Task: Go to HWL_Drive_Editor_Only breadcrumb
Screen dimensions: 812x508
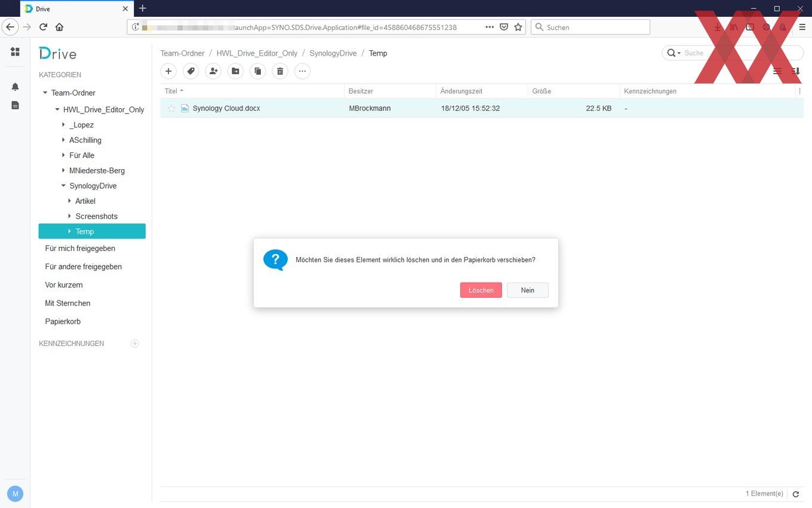Action: (257, 53)
